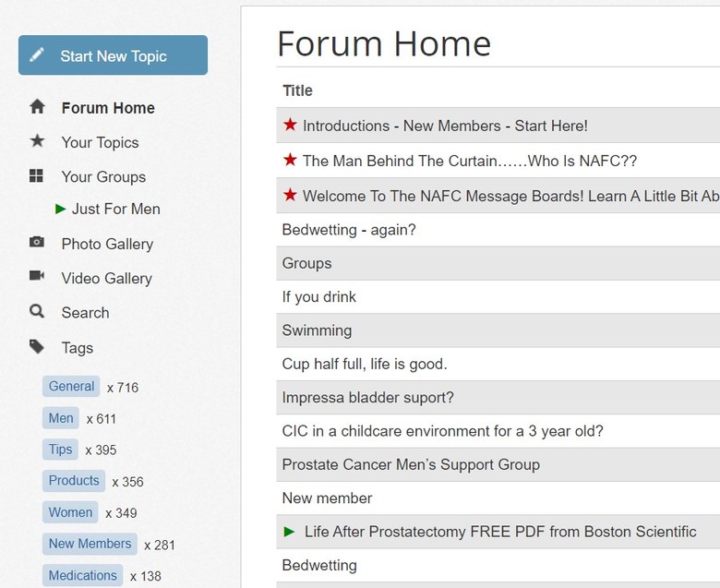This screenshot has width=720, height=588.
Task: Choose the New Members tag
Action: (90, 544)
